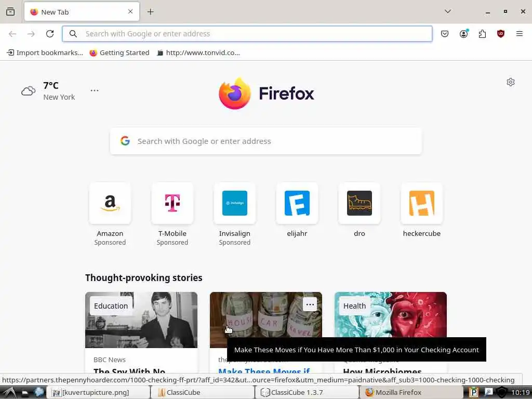Click the yellow P tray icon
The image size is (532, 399).
click(474, 392)
